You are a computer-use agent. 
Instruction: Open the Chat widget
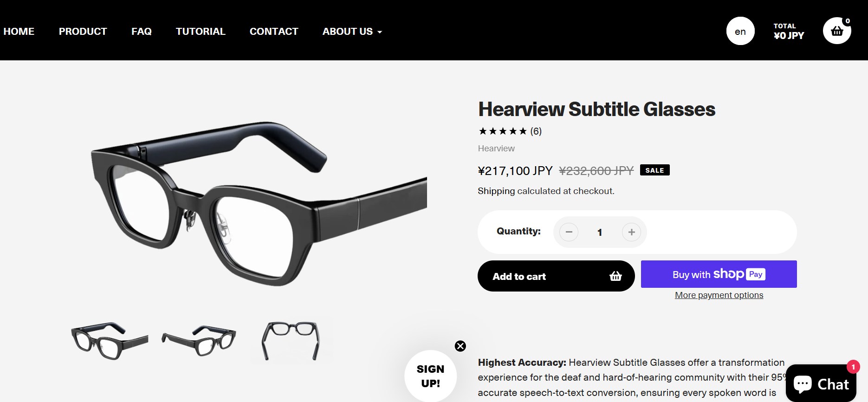coord(821,383)
